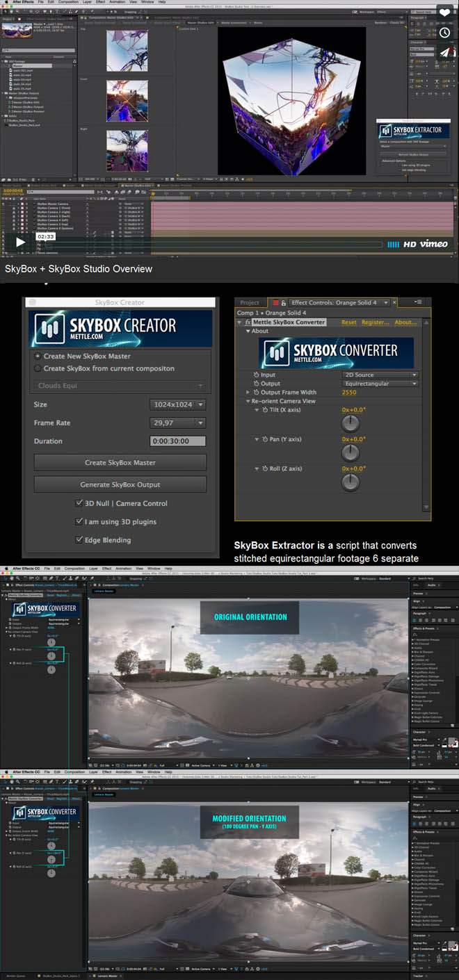The image size is (459, 980).
Task: Close the SkyBox Creator window
Action: 33,302
